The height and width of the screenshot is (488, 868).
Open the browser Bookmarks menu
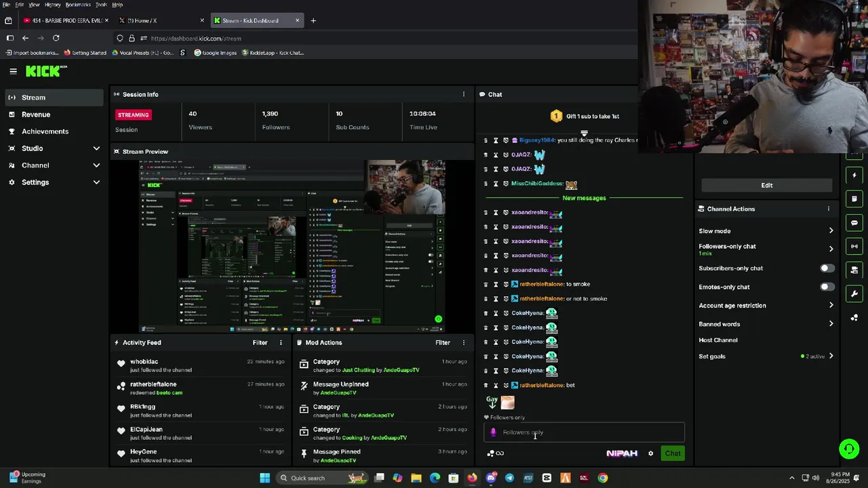click(78, 5)
